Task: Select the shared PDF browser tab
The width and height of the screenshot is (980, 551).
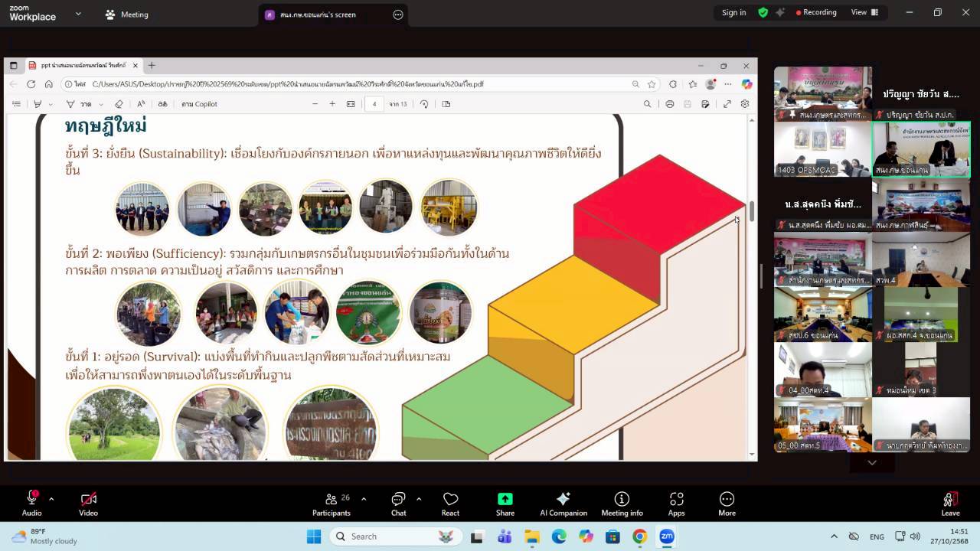Action: [83, 66]
